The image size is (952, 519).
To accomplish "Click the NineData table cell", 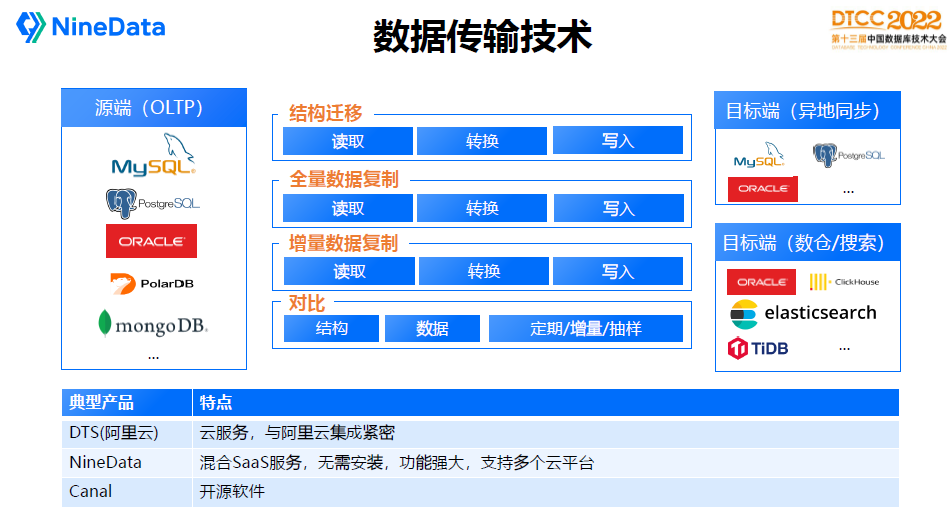I will [x=127, y=463].
